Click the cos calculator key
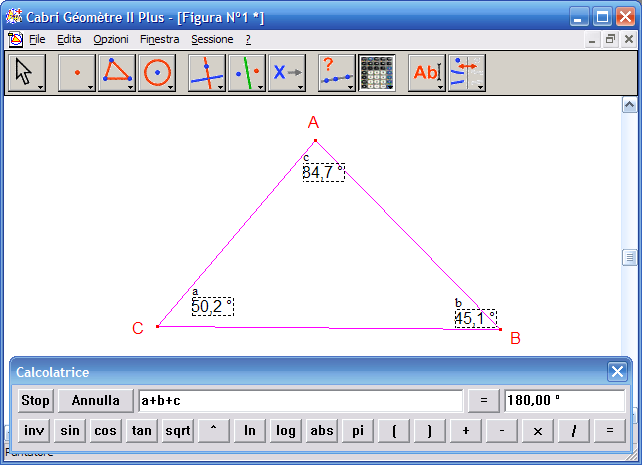 tap(106, 431)
